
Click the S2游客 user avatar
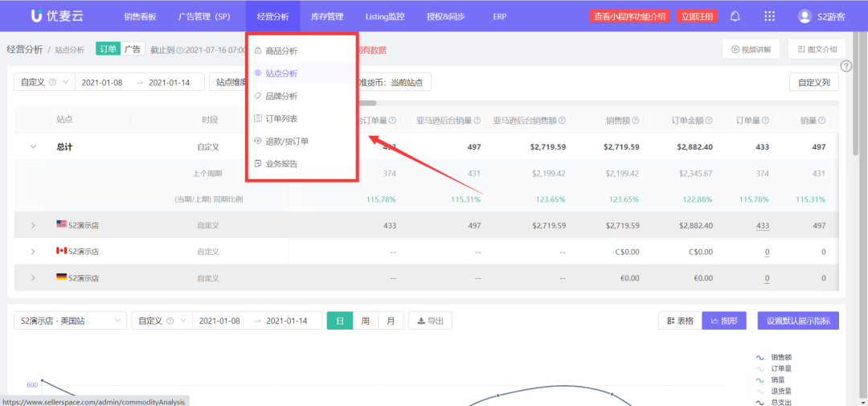click(x=805, y=16)
